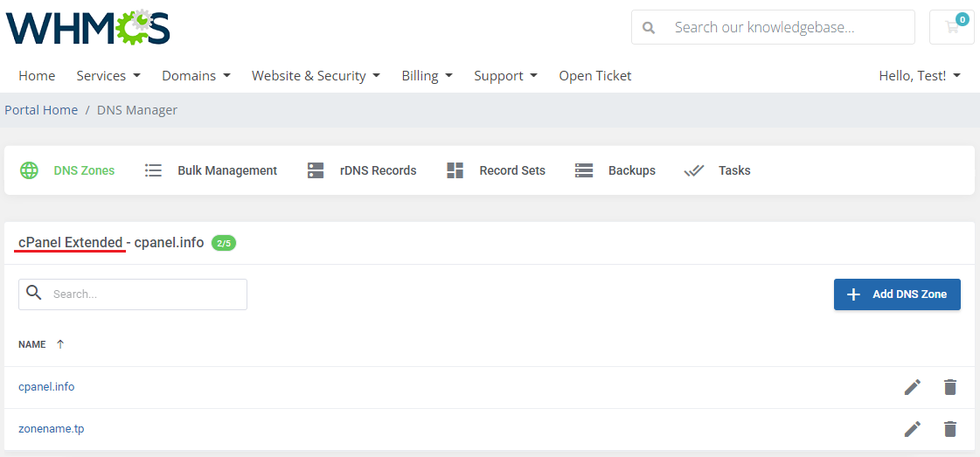Delete the cpanel.info zone via trash icon
Image resolution: width=980 pixels, height=457 pixels.
pos(950,387)
